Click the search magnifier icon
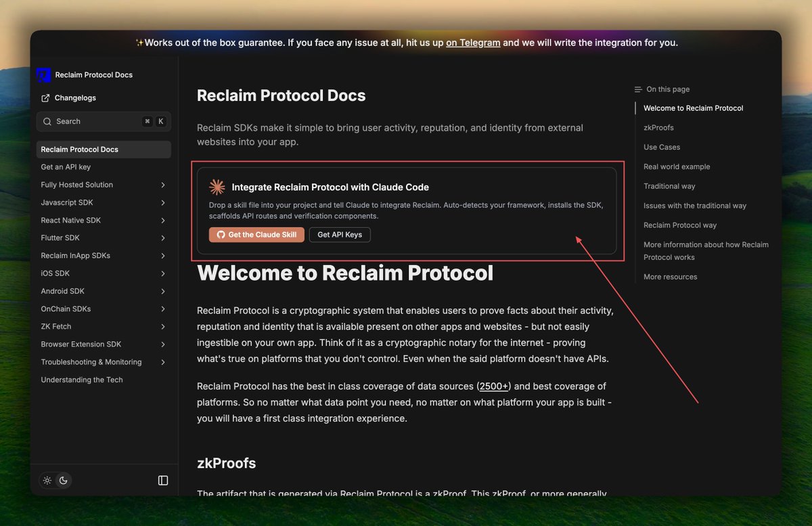The image size is (812, 526). (47, 122)
